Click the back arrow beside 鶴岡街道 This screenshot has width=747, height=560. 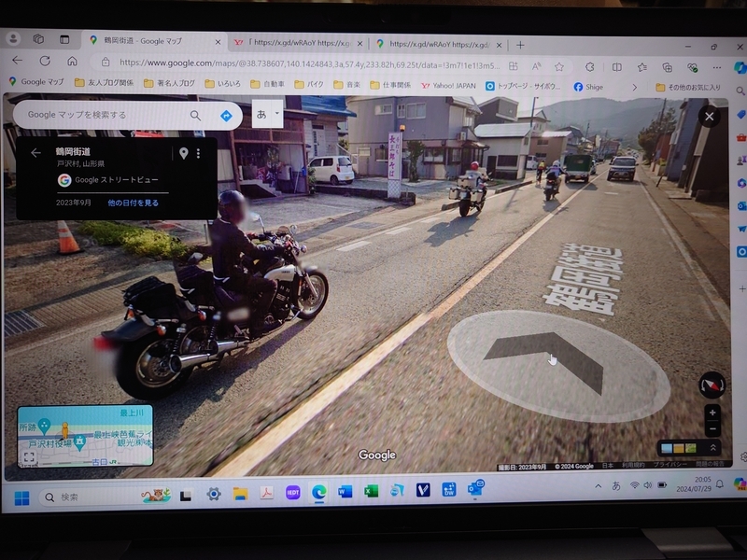click(35, 152)
